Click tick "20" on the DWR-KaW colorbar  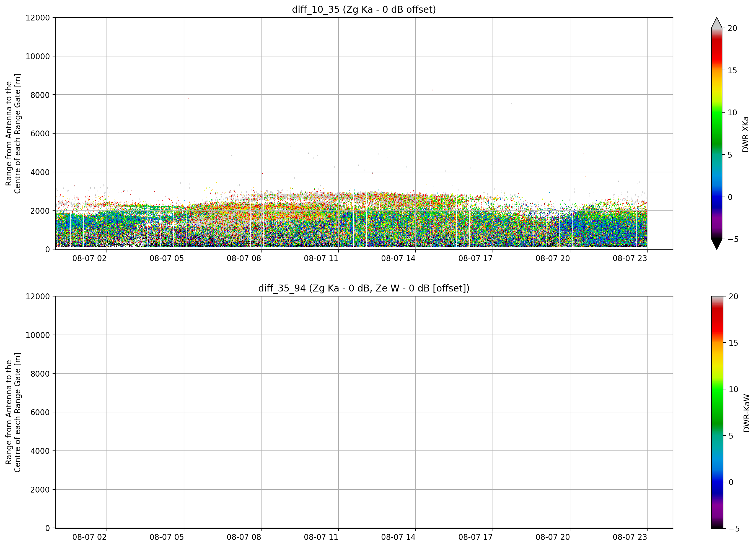coord(733,296)
